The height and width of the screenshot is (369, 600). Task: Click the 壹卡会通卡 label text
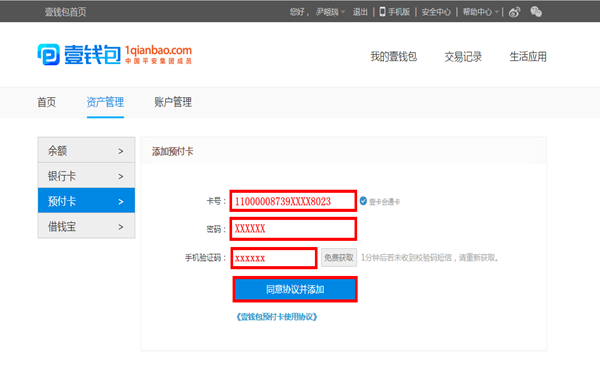coord(384,202)
